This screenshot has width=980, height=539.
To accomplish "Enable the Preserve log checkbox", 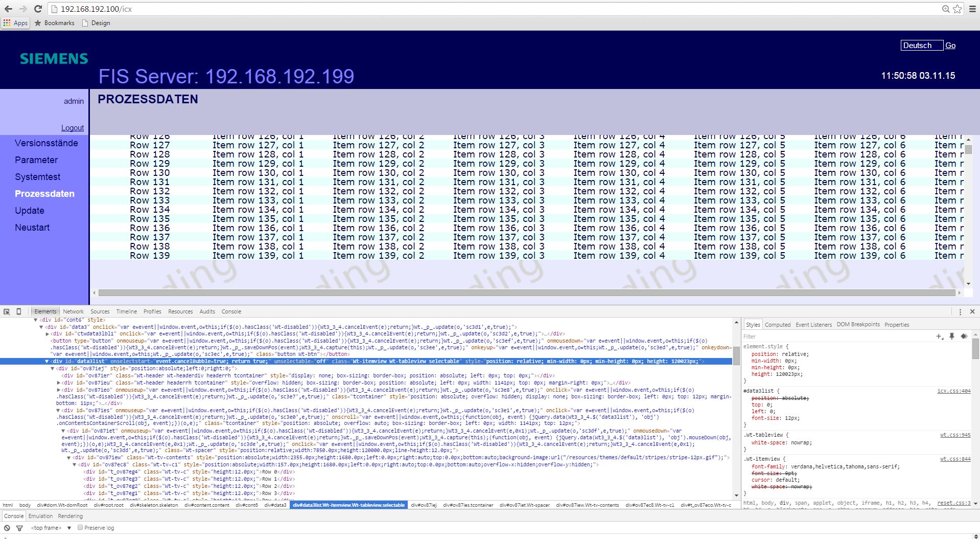I will pos(80,527).
